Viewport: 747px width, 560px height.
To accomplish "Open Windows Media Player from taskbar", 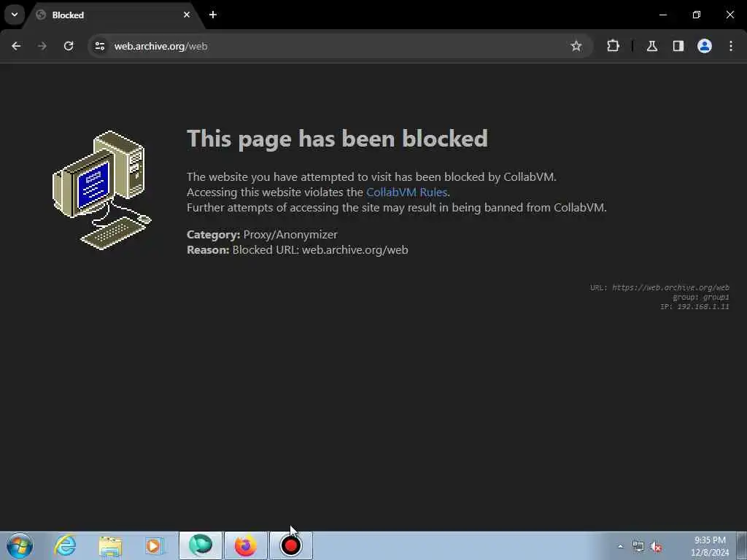I will click(155, 545).
